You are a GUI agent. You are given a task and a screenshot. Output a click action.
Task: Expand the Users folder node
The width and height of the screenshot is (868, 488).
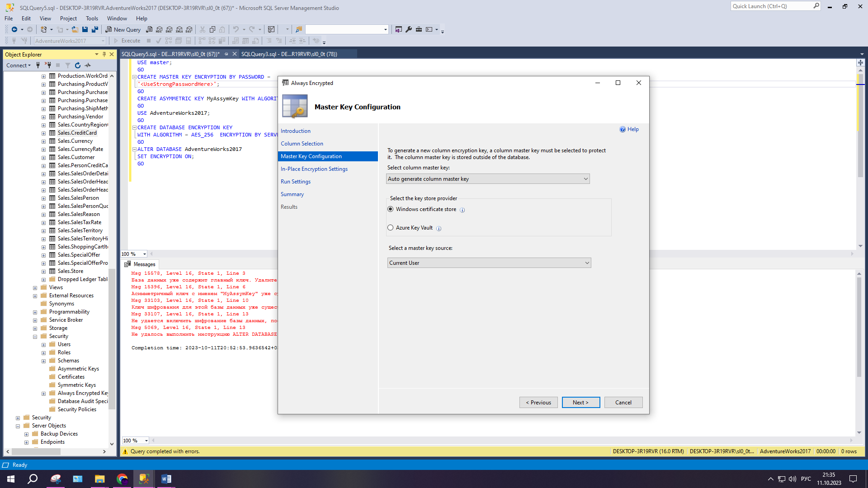[44, 345]
